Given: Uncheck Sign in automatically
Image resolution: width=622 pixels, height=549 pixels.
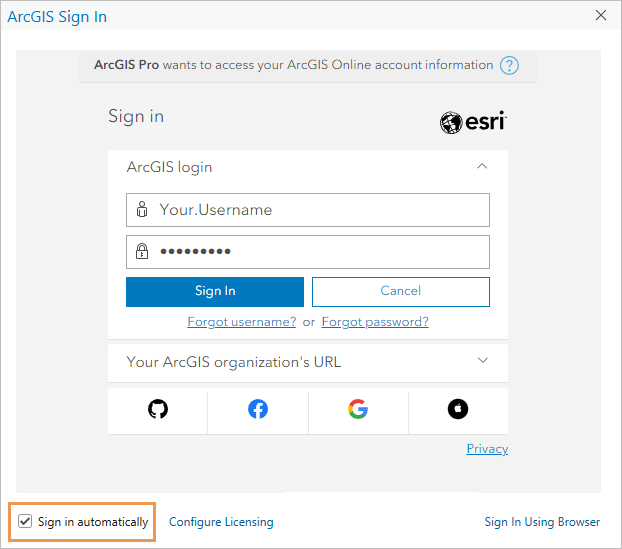Looking at the screenshot, I should pos(25,522).
